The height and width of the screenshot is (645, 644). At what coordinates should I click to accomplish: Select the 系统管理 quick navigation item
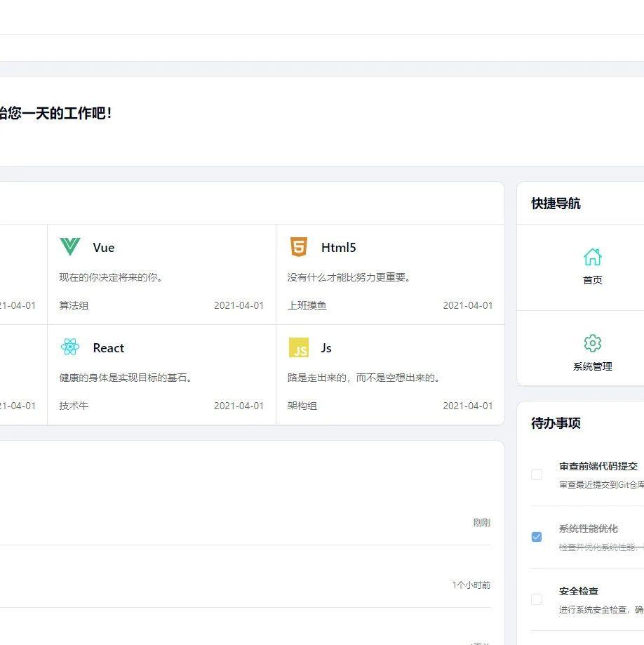593,366
